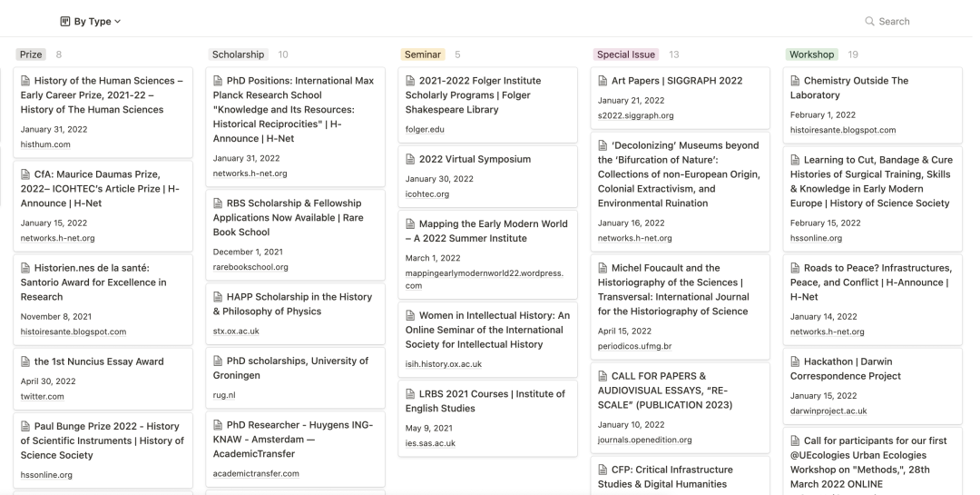Open the folger.edu link
Screen dimensions: 980x495
click(x=425, y=130)
